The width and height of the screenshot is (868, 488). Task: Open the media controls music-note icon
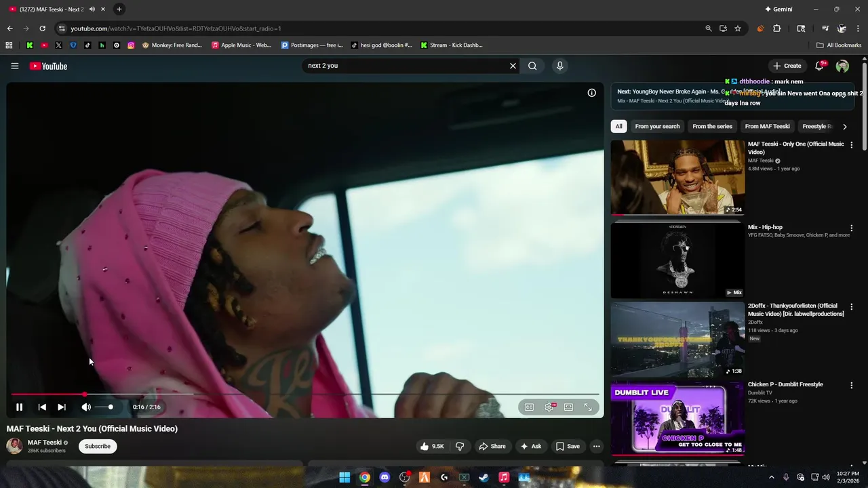pyautogui.click(x=825, y=28)
